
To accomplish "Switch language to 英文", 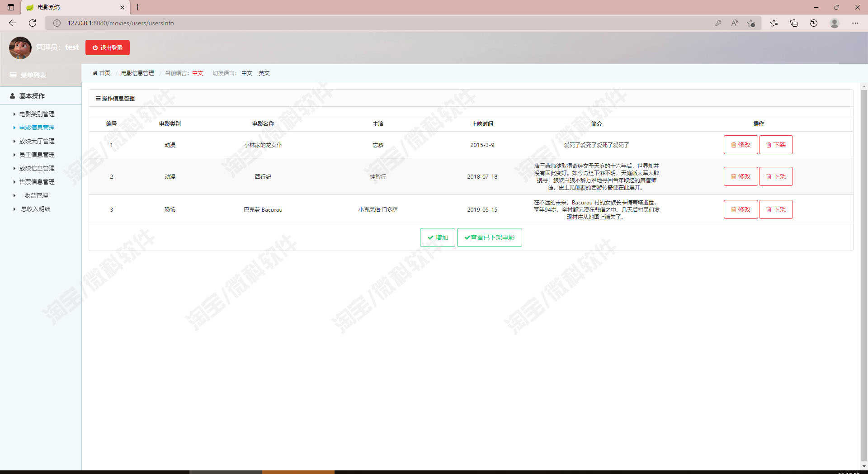I will click(264, 73).
